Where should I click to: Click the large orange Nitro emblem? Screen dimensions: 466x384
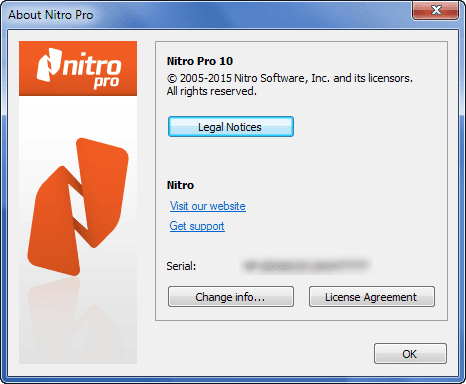(78, 207)
